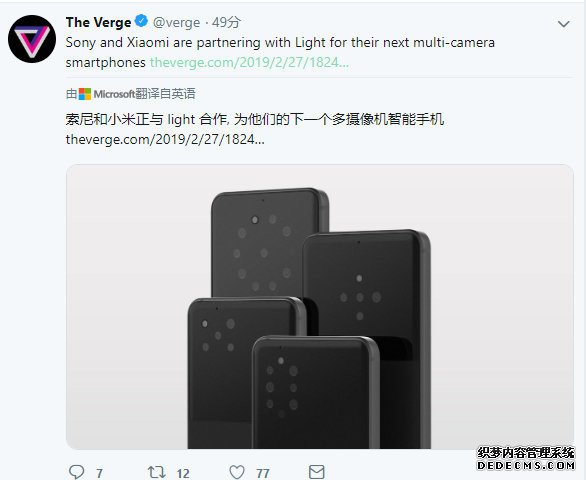Screen dimensions: 586x480
Task: Click the reply count 7
Action: (x=99, y=473)
